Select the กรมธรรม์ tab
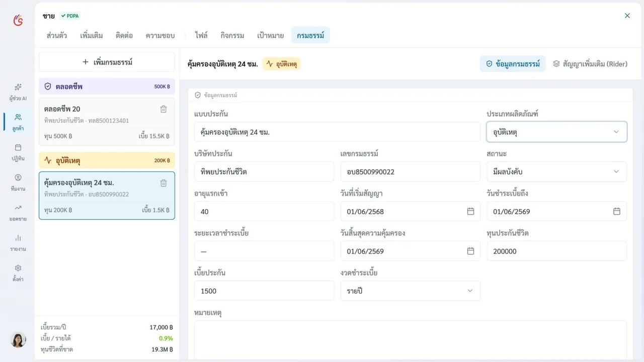 tap(310, 35)
